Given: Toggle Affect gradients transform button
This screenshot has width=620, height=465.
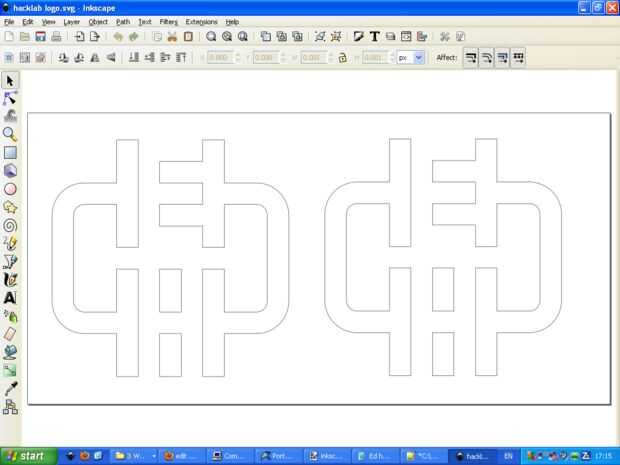Looking at the screenshot, I should pos(502,58).
